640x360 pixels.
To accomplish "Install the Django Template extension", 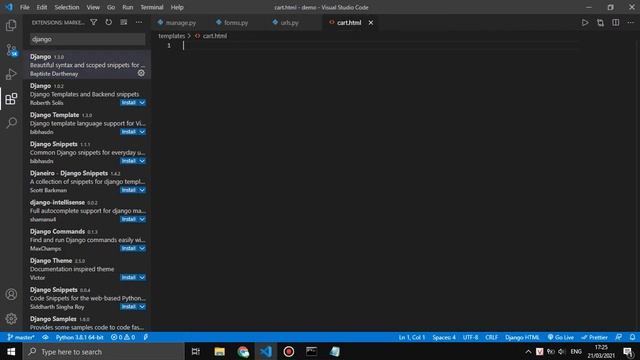I will (x=129, y=131).
